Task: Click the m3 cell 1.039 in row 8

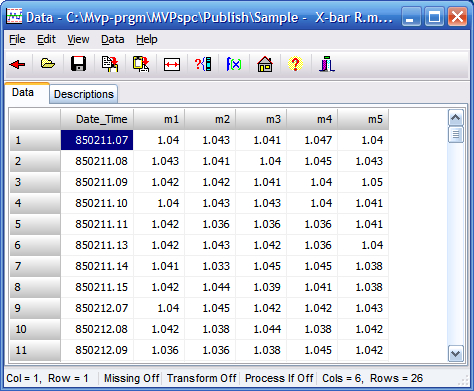Action: [x=261, y=287]
